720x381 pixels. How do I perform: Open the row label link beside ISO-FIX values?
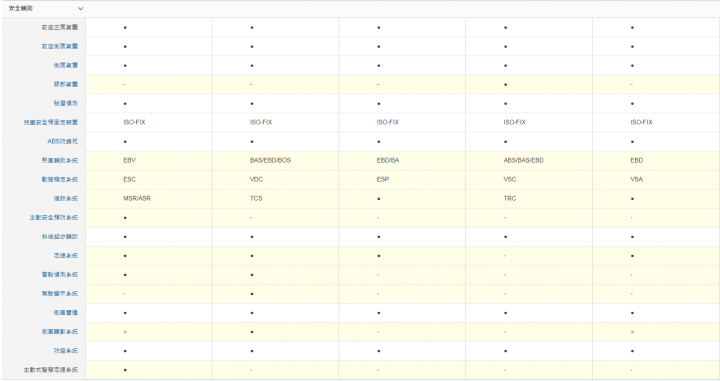pos(51,123)
